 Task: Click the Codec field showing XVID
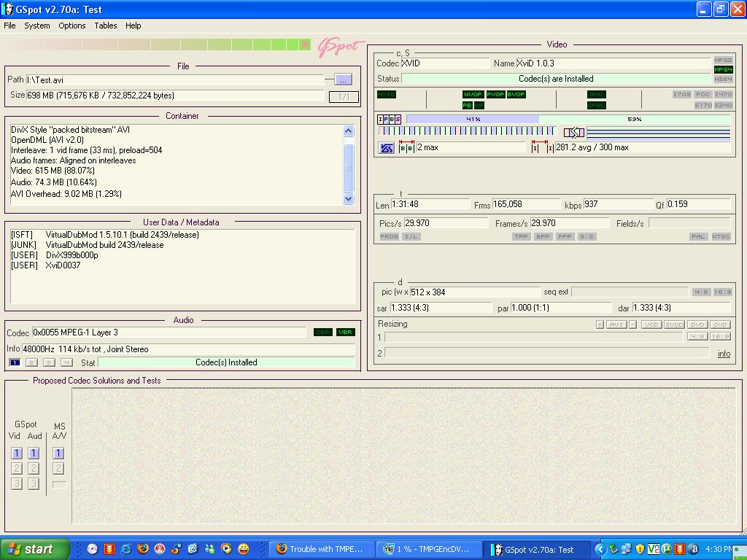444,63
